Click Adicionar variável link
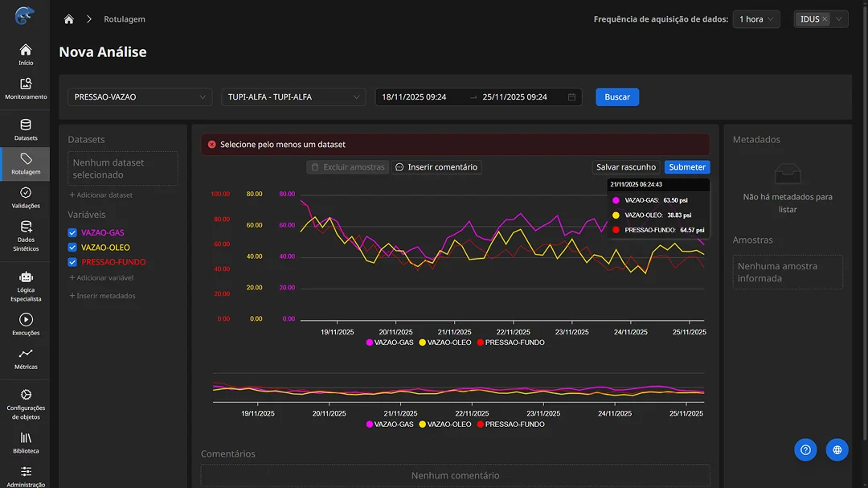Viewport: 868px width, 488px height. point(101,277)
